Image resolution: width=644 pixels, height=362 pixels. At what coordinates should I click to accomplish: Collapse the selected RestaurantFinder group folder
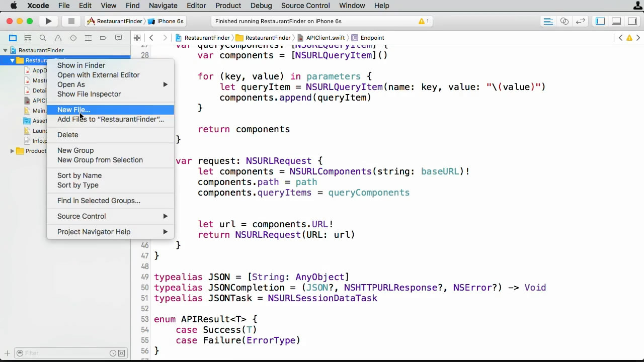(x=12, y=60)
